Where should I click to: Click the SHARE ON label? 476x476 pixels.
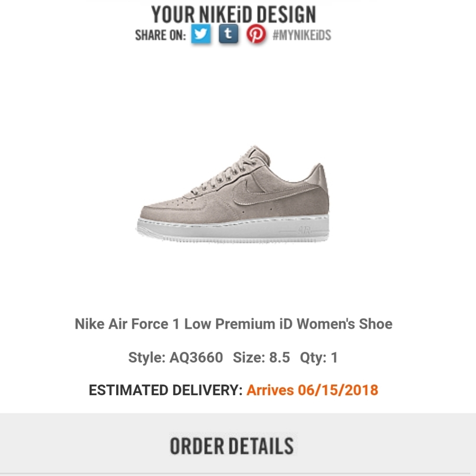pos(160,35)
